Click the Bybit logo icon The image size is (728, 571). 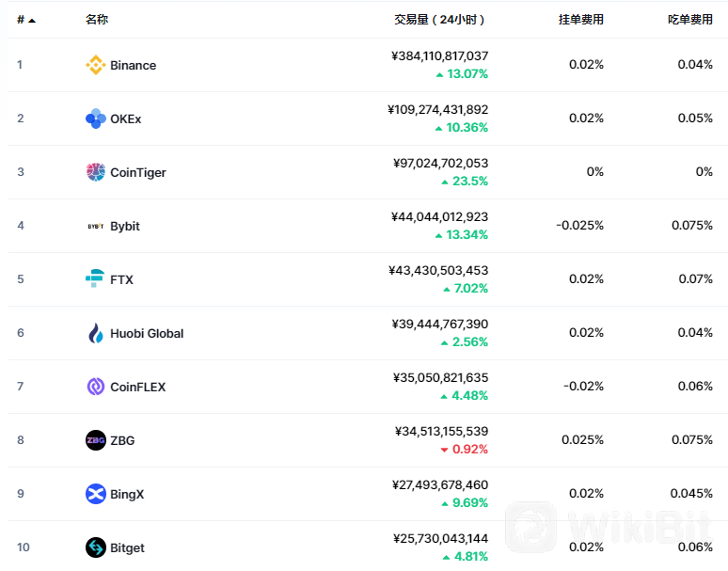96,226
